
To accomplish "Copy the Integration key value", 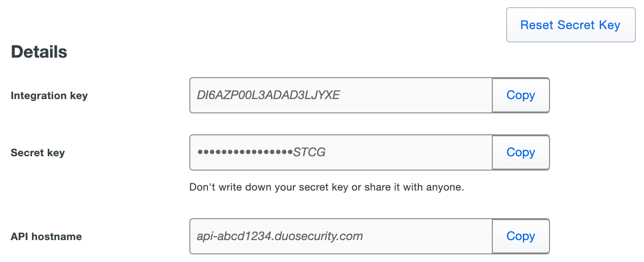I will [520, 95].
